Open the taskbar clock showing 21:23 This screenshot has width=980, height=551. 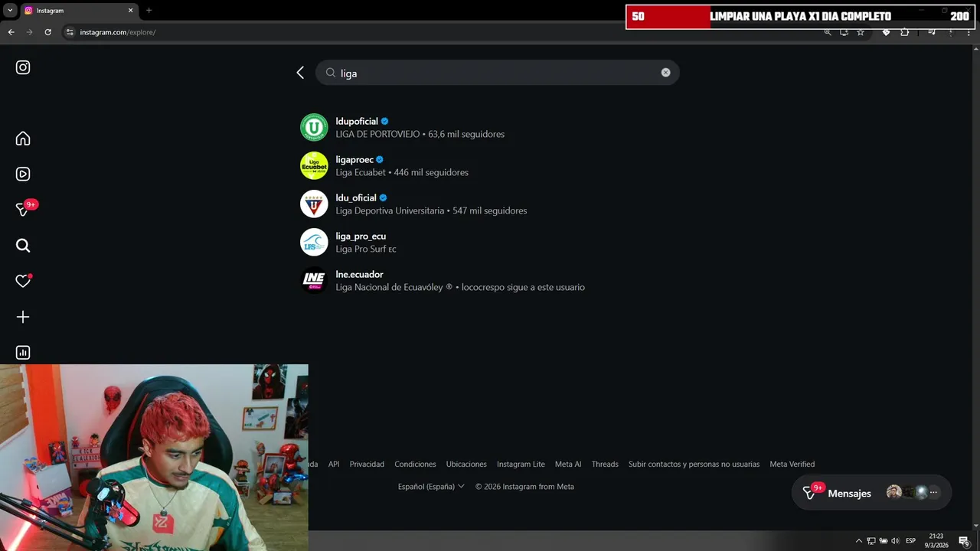pos(936,541)
